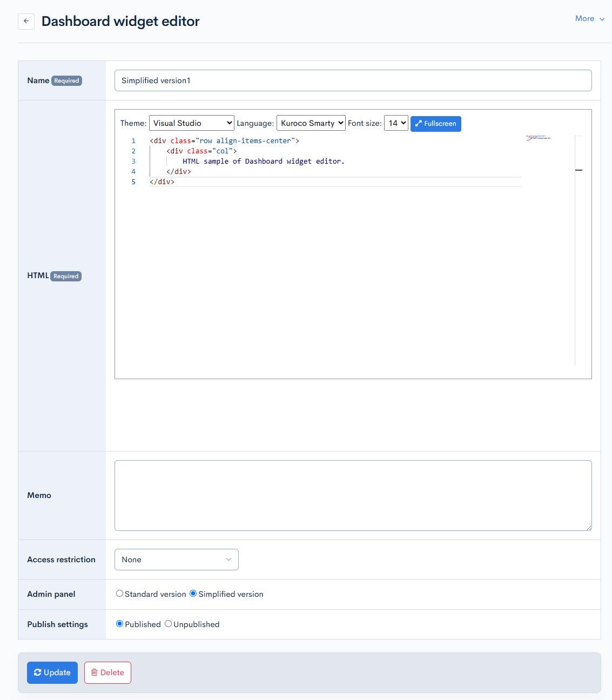Click into the Name input field

pos(353,80)
